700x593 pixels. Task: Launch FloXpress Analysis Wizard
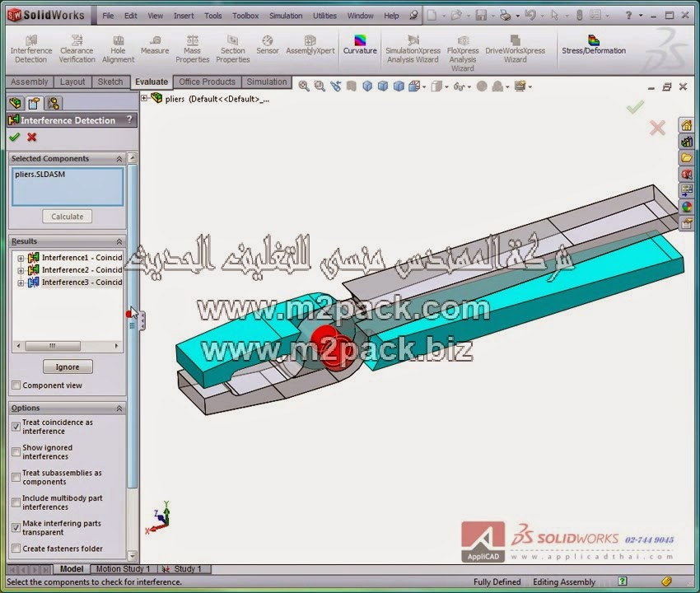[463, 54]
